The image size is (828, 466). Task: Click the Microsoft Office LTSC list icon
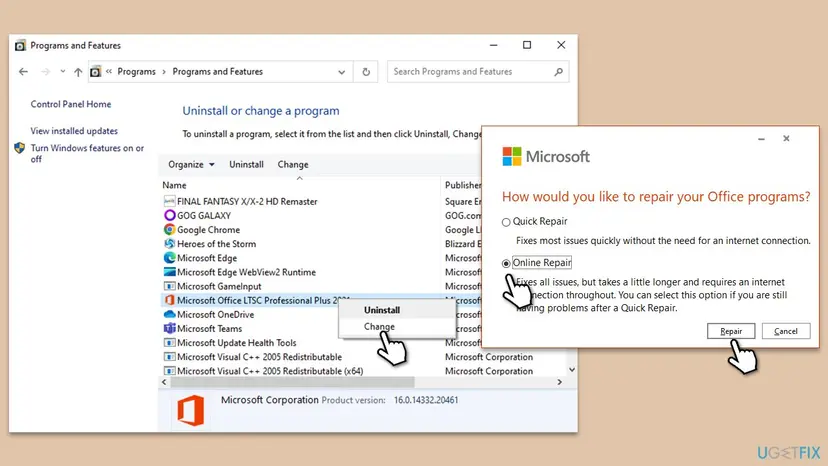[169, 300]
